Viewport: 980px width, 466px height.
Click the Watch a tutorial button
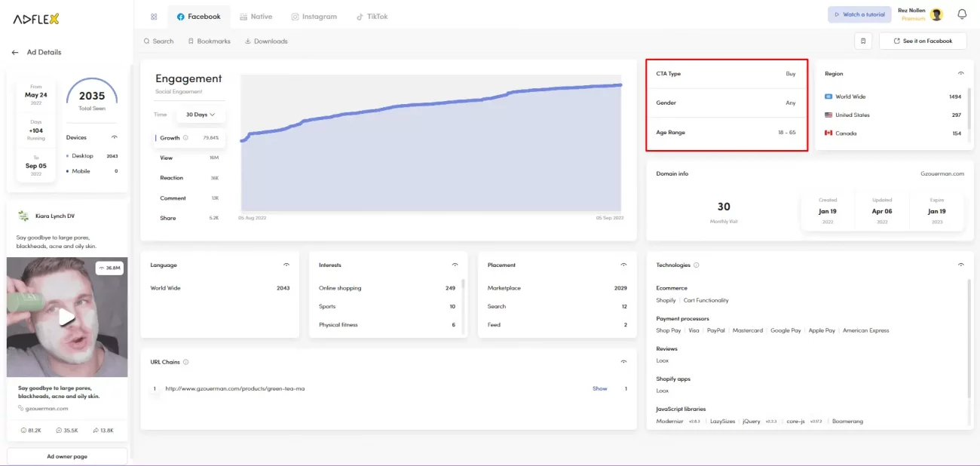859,14
